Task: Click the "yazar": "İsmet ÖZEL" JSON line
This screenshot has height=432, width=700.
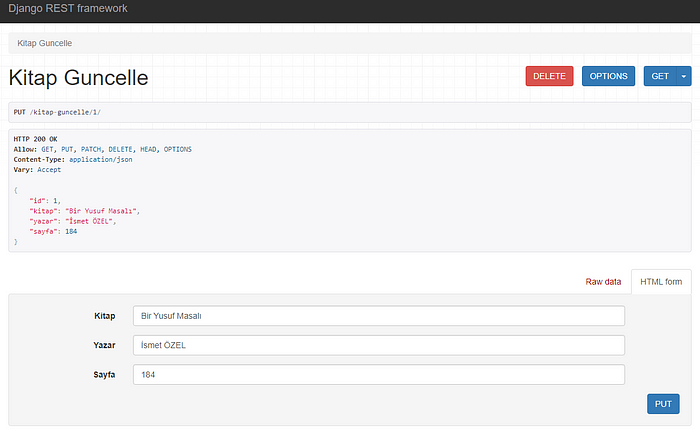Action: pyautogui.click(x=72, y=221)
